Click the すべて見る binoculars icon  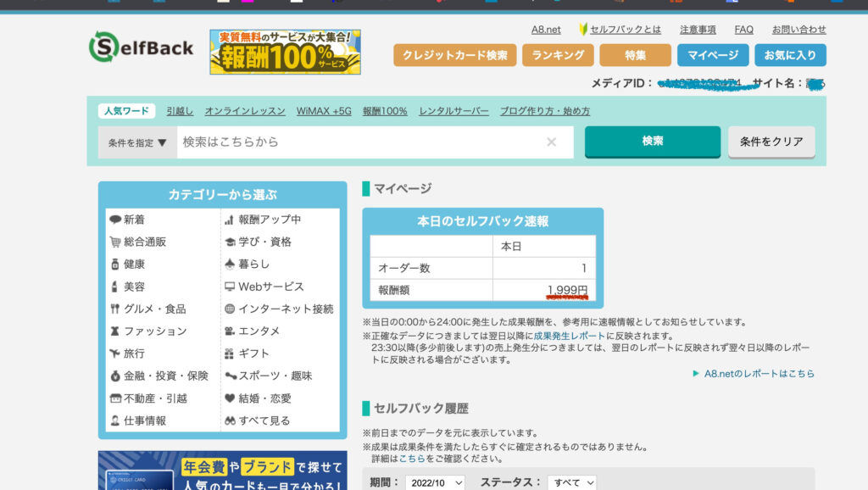click(x=230, y=420)
